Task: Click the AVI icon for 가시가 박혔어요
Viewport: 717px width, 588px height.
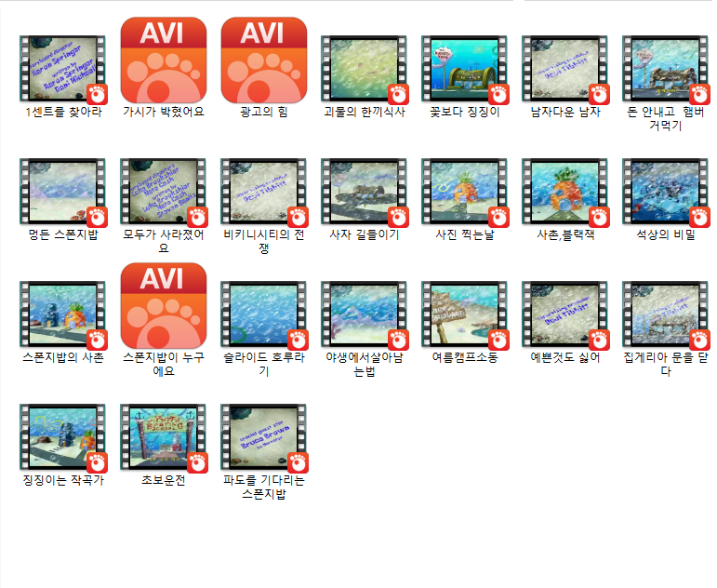Action: (164, 60)
